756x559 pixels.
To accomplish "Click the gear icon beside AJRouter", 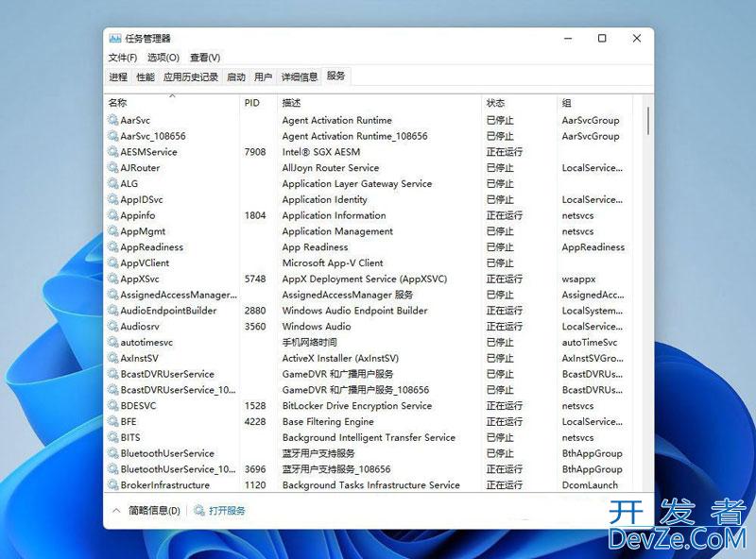I will [112, 168].
